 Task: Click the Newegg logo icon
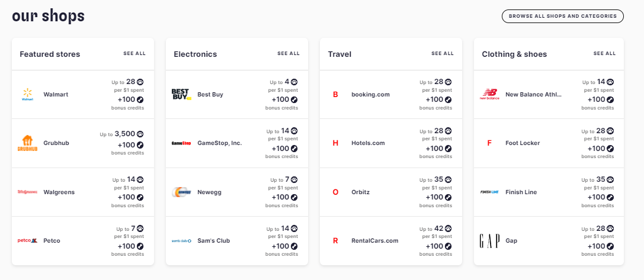pyautogui.click(x=181, y=192)
